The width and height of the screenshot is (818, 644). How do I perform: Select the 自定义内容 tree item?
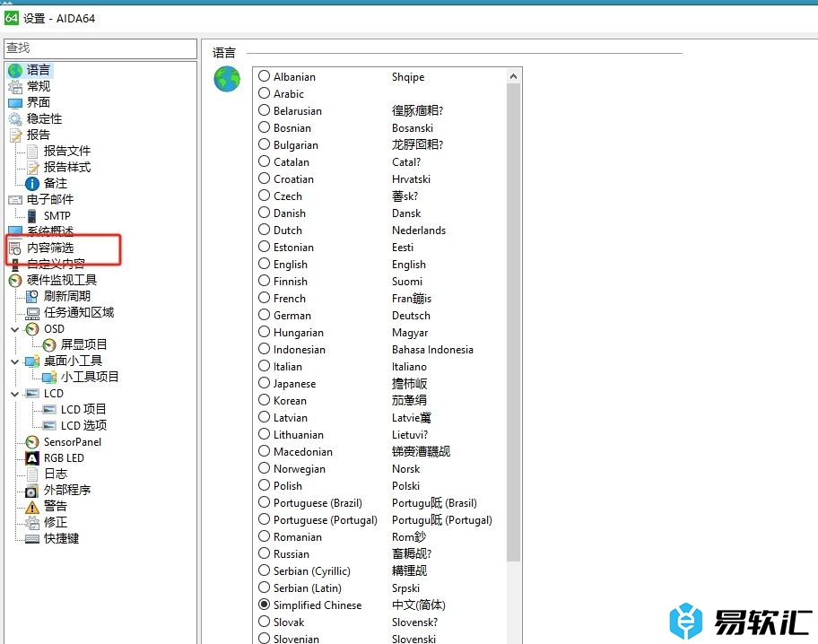point(56,264)
